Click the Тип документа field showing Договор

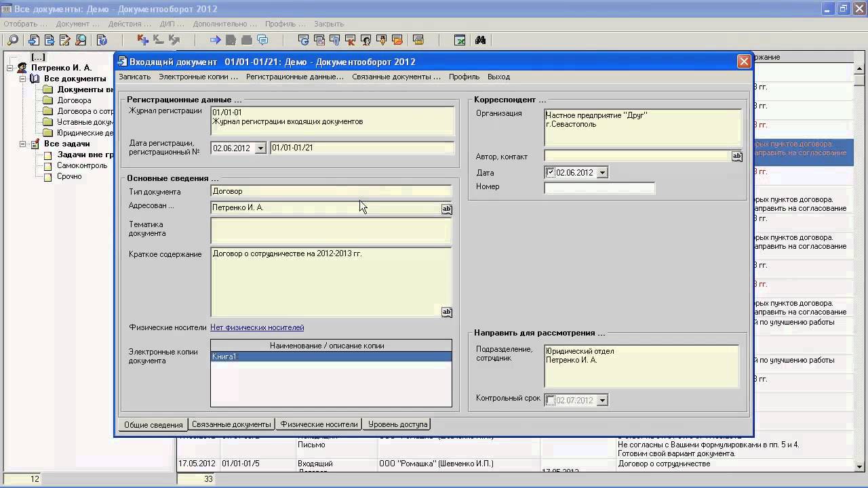click(x=331, y=192)
